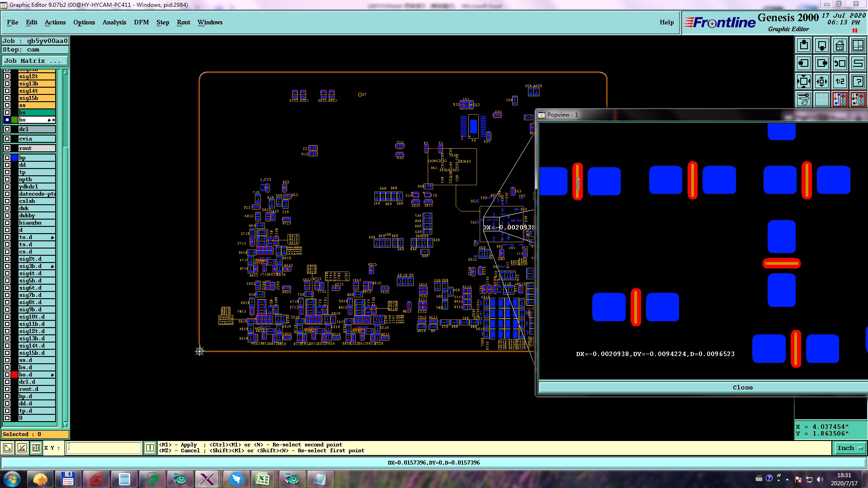Open the Inch units dropdown
Viewport: 868px width, 488px height.
[x=849, y=448]
